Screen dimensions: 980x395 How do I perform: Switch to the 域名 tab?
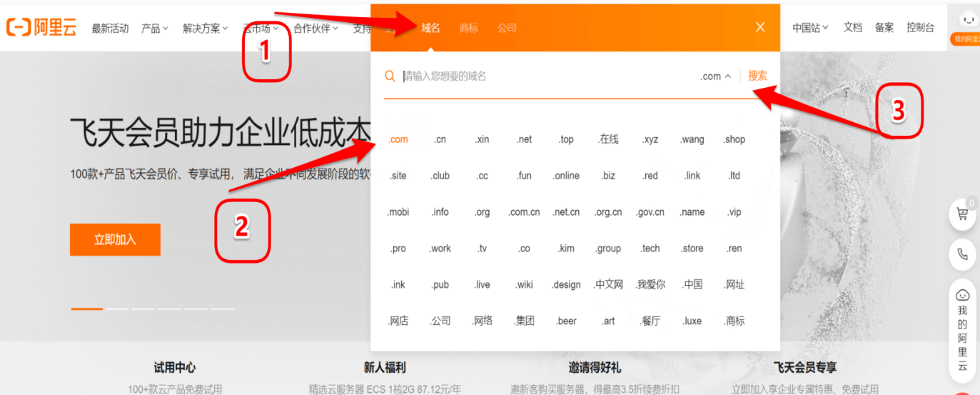pos(430,28)
